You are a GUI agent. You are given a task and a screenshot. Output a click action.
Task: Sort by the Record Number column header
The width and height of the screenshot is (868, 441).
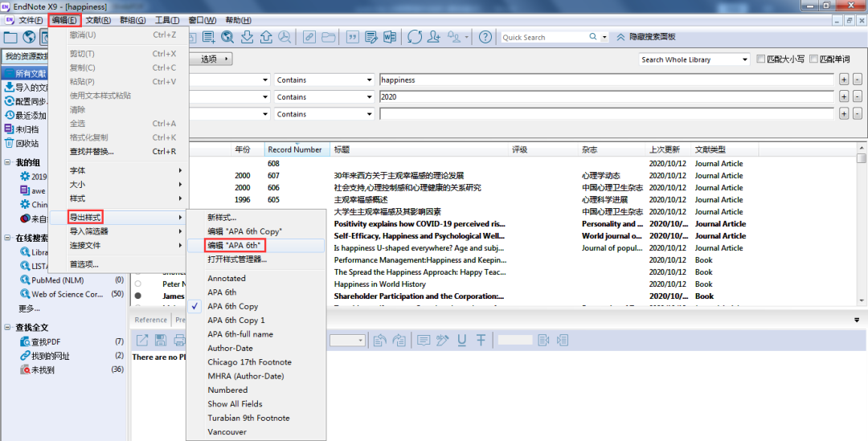click(297, 149)
